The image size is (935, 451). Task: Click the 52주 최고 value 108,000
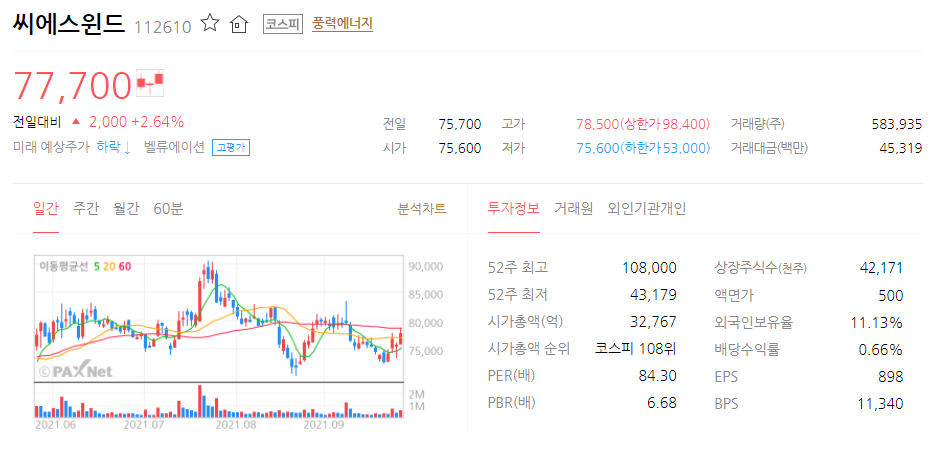point(649,268)
